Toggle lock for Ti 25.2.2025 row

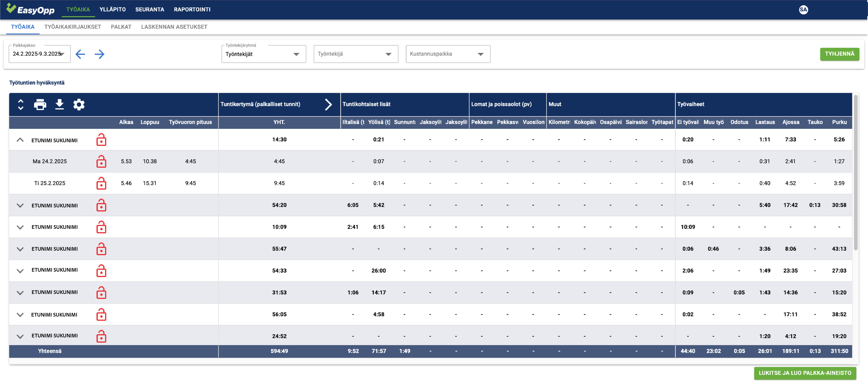(x=101, y=183)
